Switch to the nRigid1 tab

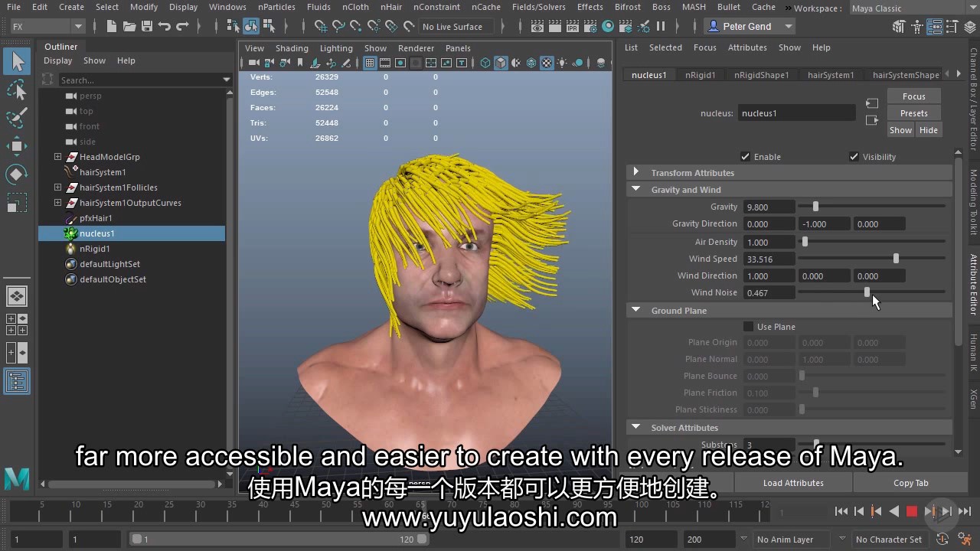[700, 75]
